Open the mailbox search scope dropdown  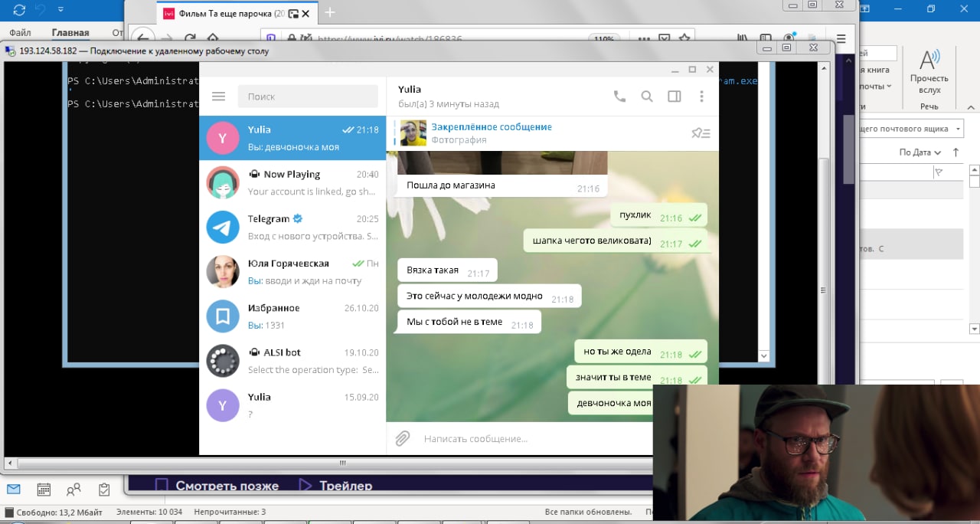coord(959,129)
